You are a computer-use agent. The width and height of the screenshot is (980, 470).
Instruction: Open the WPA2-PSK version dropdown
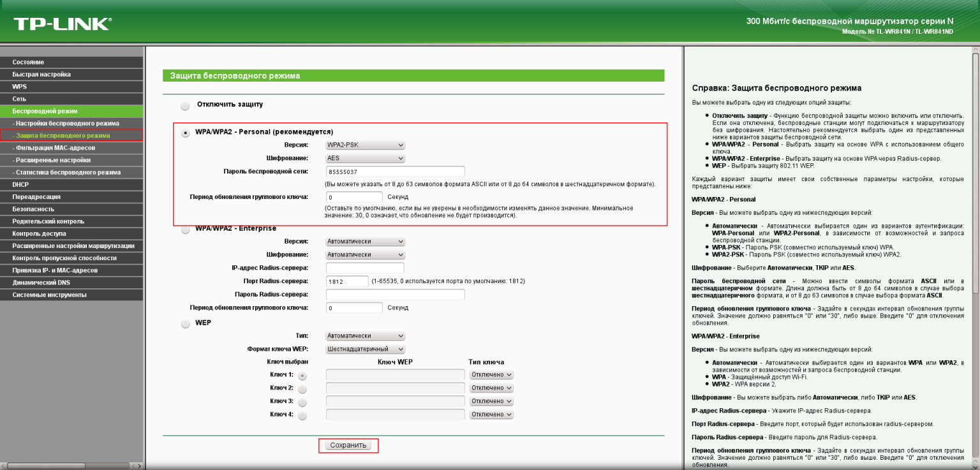365,145
